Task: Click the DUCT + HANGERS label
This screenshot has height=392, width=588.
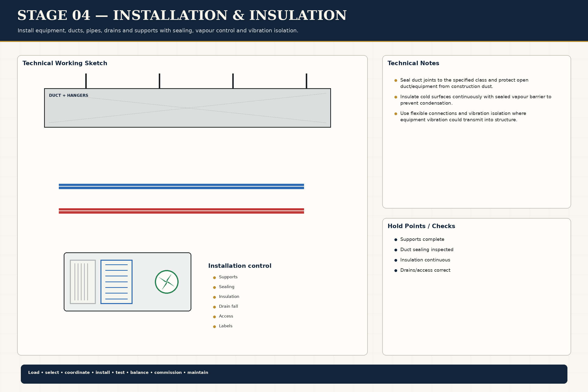Action: pyautogui.click(x=69, y=96)
